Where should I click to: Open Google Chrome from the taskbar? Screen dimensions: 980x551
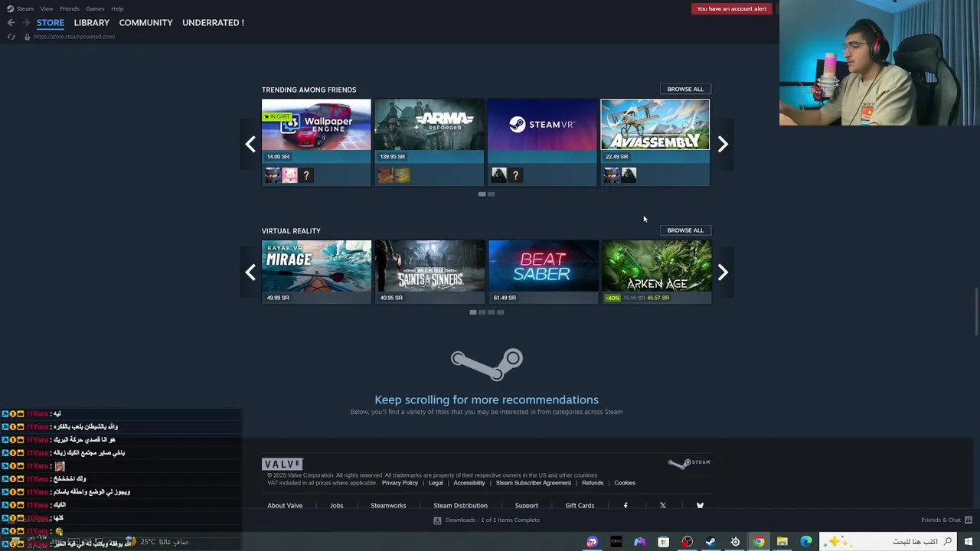(758, 542)
